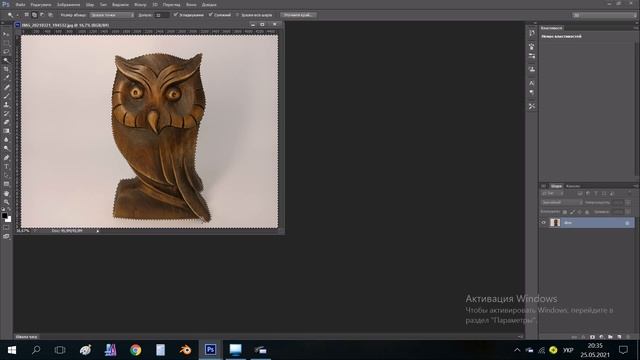
Task: Open the File menu
Action: 20,4
